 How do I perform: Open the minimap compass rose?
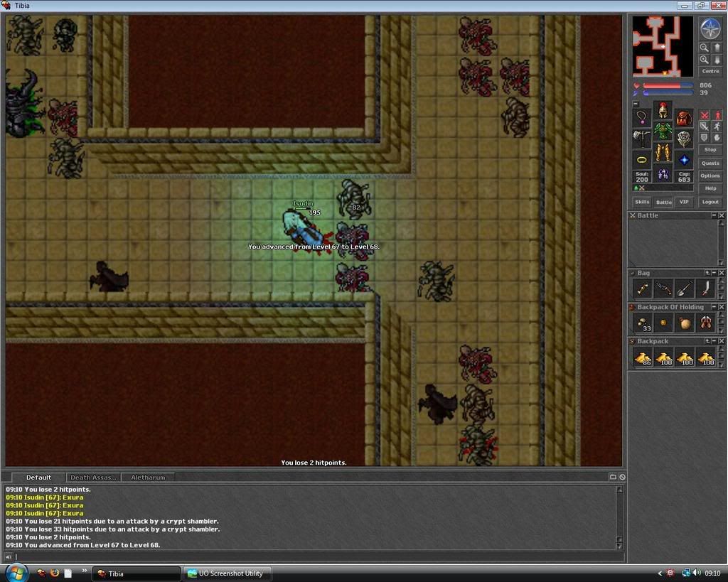click(x=710, y=28)
